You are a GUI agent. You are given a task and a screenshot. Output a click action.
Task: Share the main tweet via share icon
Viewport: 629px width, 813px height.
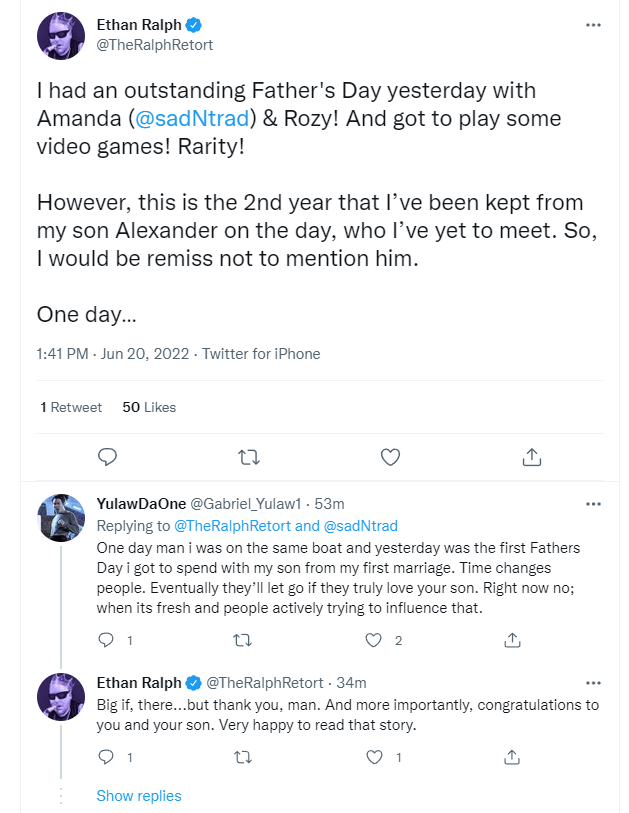pyautogui.click(x=532, y=457)
